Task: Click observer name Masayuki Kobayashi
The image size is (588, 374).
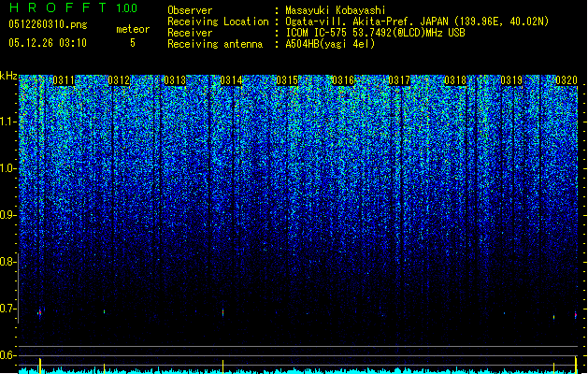Action: tap(336, 10)
